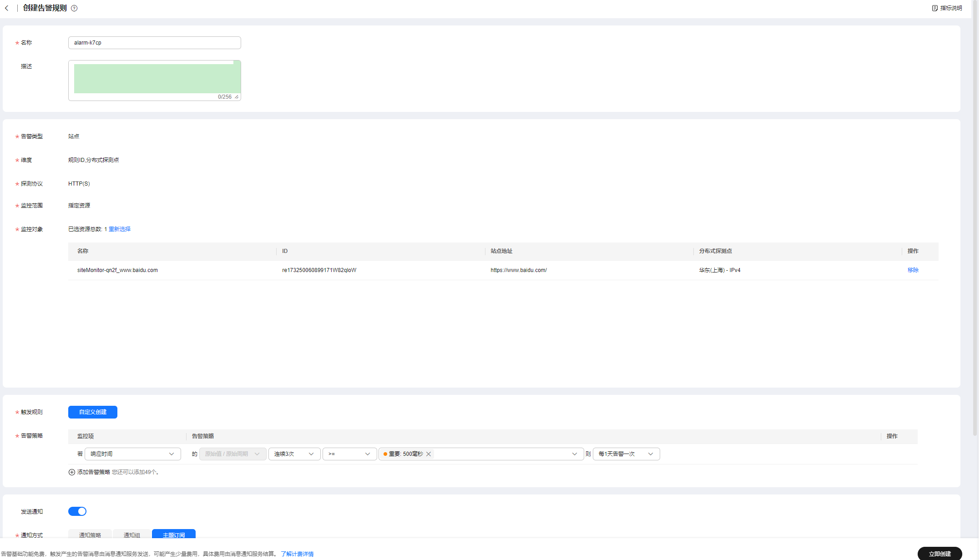Image resolution: width=980 pixels, height=560 pixels.
Task: Click the 名称 column header in resource table
Action: (83, 251)
